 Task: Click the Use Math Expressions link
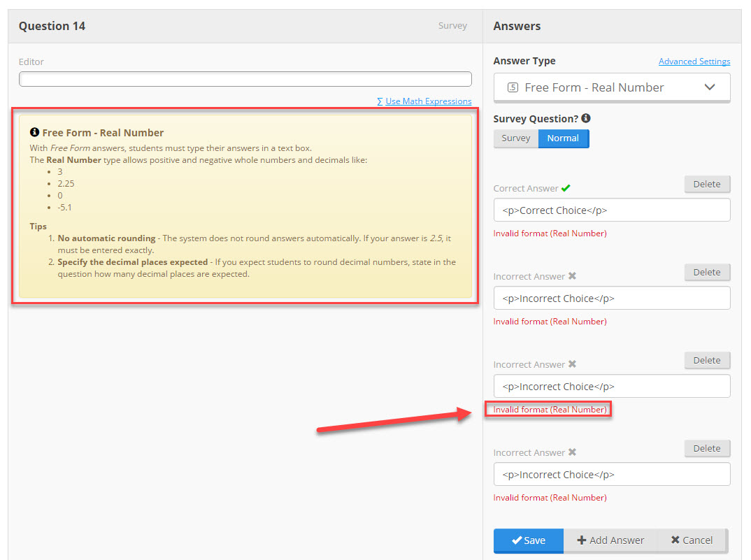[428, 101]
